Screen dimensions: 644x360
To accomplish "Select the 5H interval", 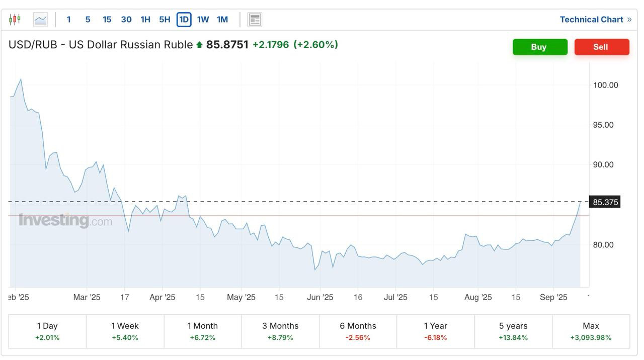I will coord(165,20).
